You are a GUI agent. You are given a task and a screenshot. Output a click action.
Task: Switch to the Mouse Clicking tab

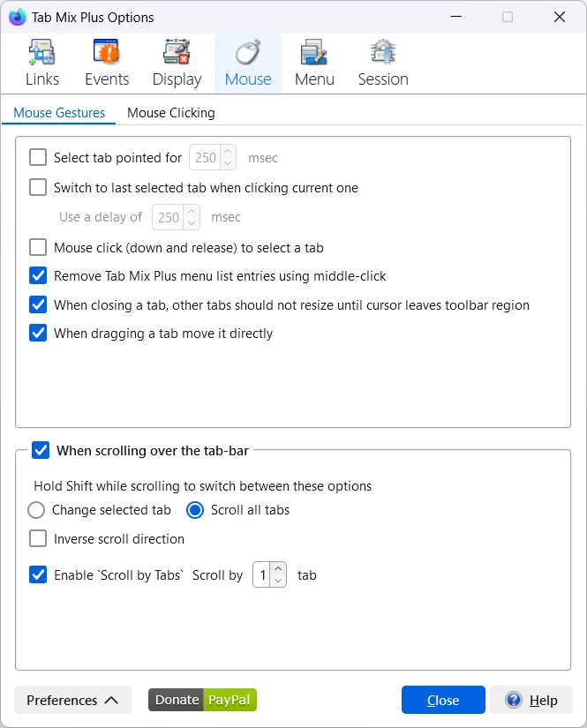point(171,113)
